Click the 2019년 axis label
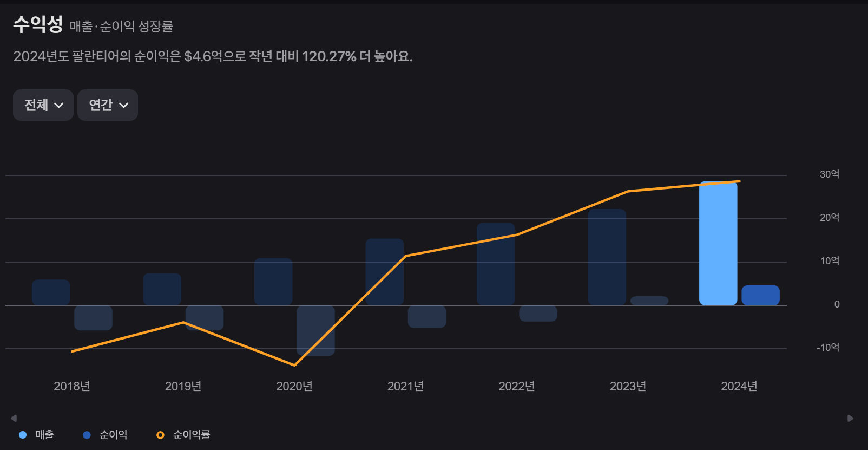The width and height of the screenshot is (868, 450). point(183,386)
